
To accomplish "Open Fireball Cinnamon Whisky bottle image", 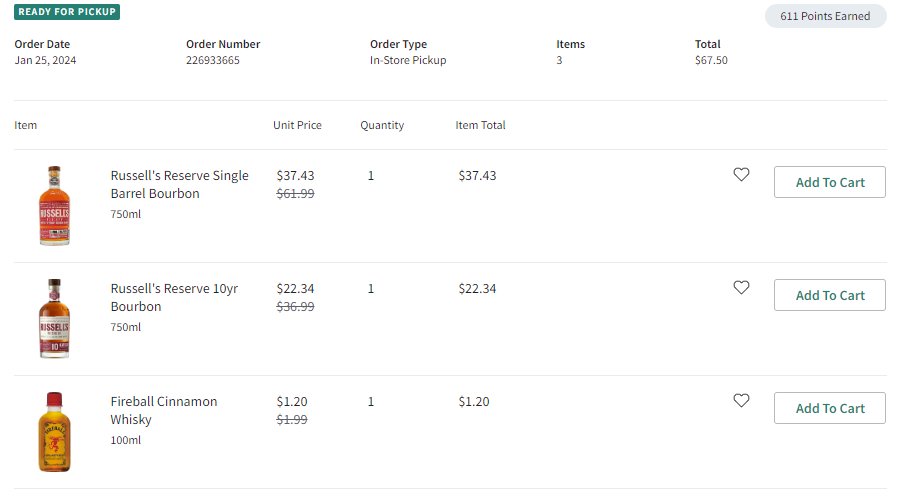I will [x=54, y=432].
